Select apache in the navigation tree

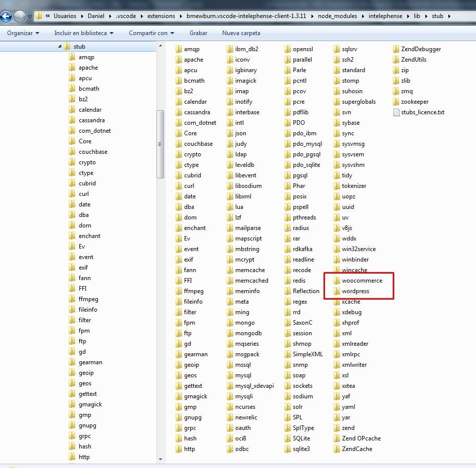88,68
